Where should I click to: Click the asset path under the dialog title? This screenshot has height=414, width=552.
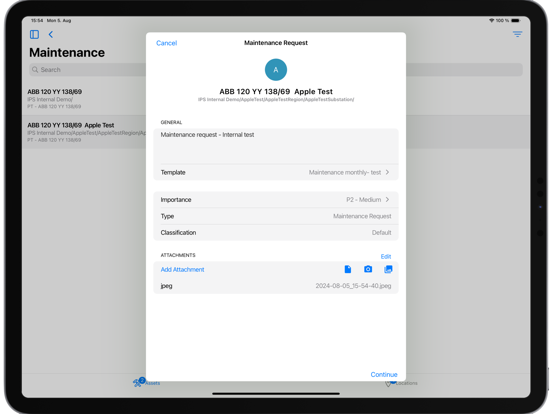pyautogui.click(x=276, y=100)
